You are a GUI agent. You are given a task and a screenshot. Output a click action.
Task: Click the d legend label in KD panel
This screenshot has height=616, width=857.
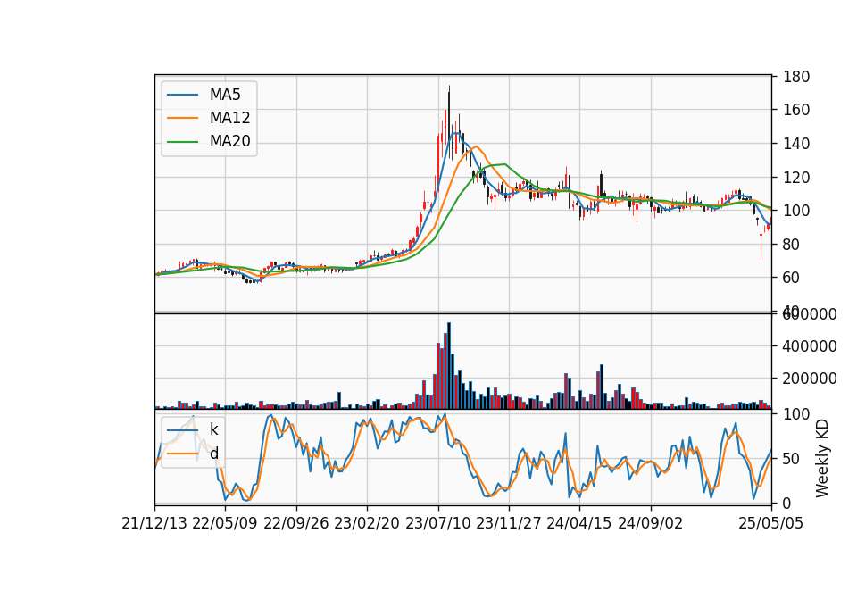click(x=214, y=454)
